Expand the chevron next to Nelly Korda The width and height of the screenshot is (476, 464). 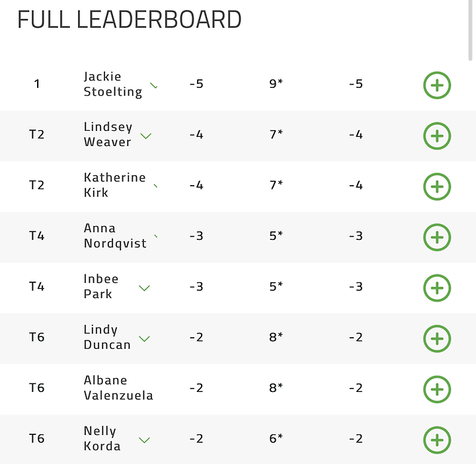pyautogui.click(x=144, y=440)
